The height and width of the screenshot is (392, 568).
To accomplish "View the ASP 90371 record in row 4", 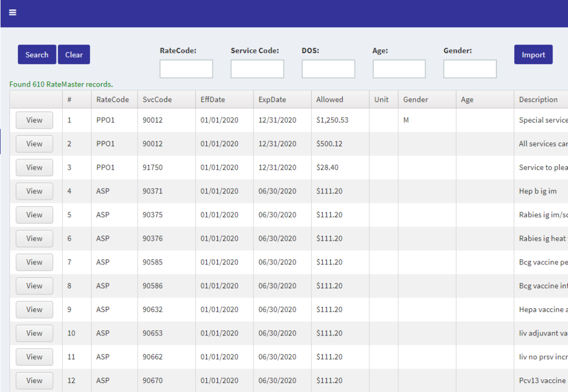I will tap(34, 191).
